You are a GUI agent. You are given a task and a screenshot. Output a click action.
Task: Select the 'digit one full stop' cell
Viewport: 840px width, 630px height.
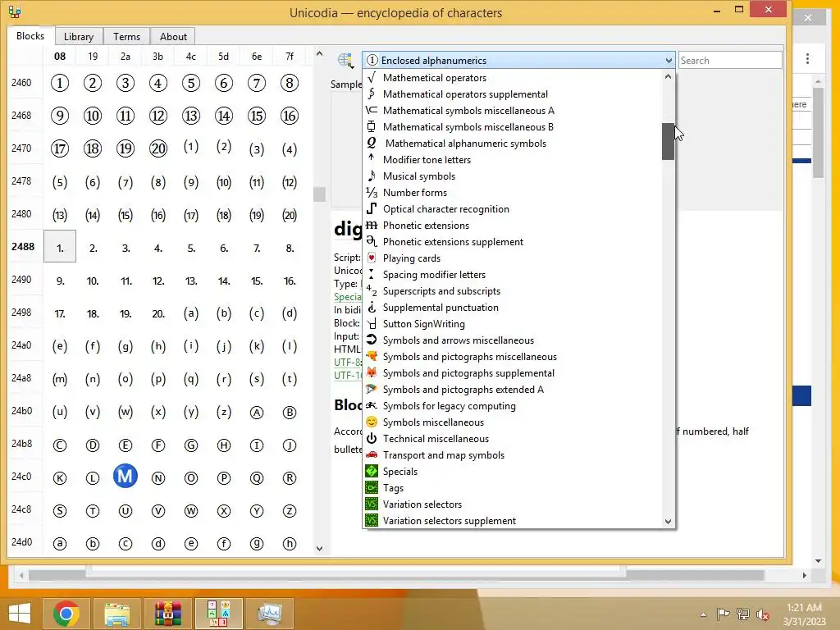[x=59, y=246]
